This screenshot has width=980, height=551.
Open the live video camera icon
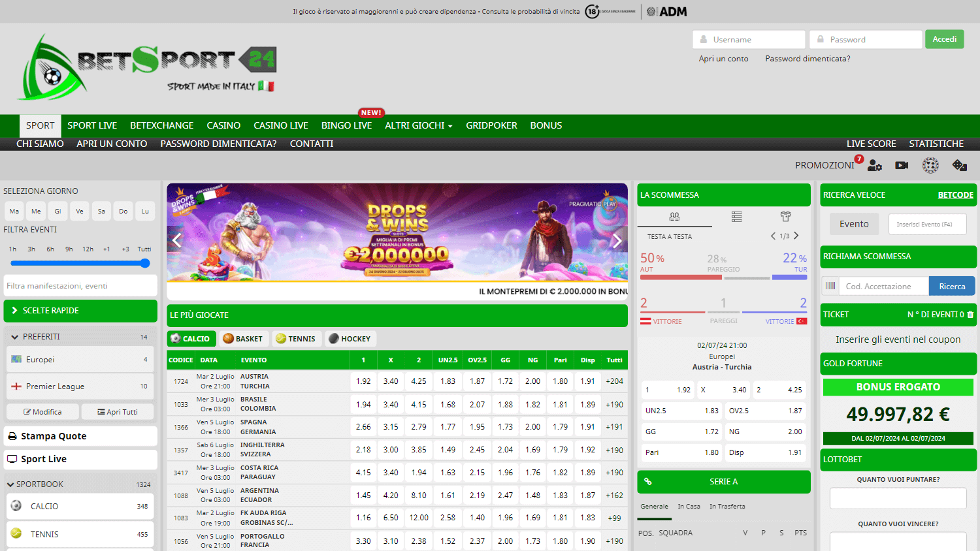(902, 166)
